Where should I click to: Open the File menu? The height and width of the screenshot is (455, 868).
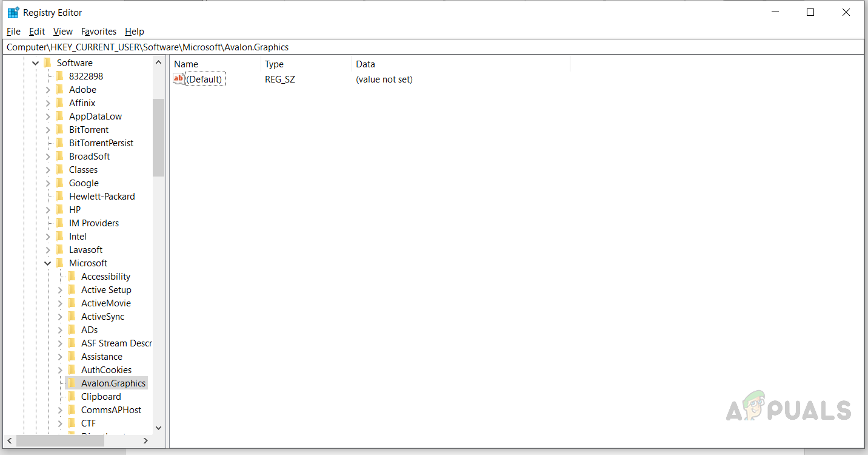(x=13, y=32)
